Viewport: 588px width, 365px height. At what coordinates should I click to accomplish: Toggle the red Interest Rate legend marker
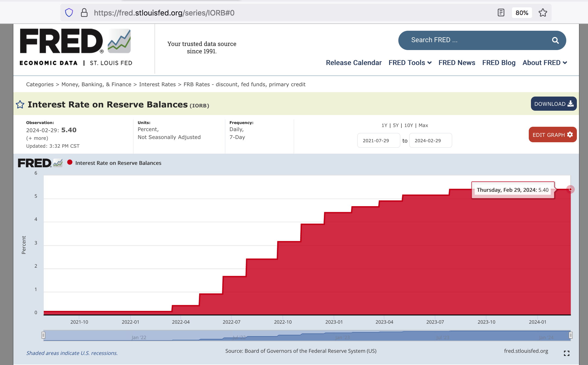coord(70,162)
